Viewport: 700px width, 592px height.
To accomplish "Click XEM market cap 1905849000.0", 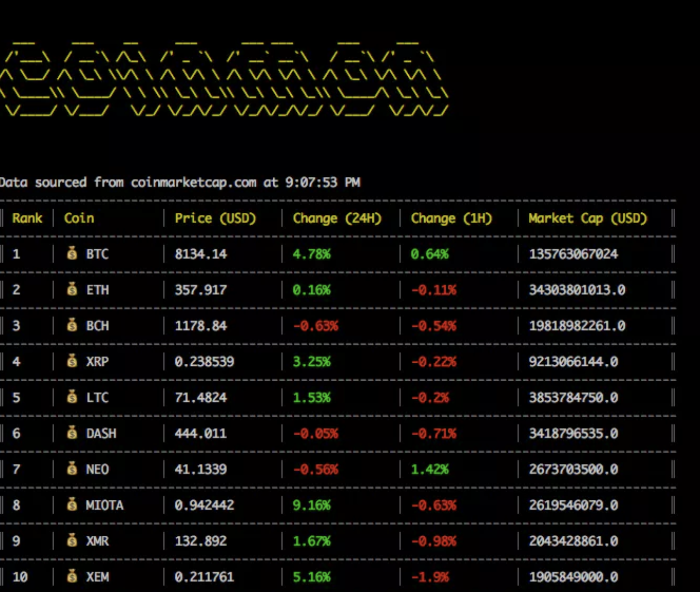I will pos(573,577).
